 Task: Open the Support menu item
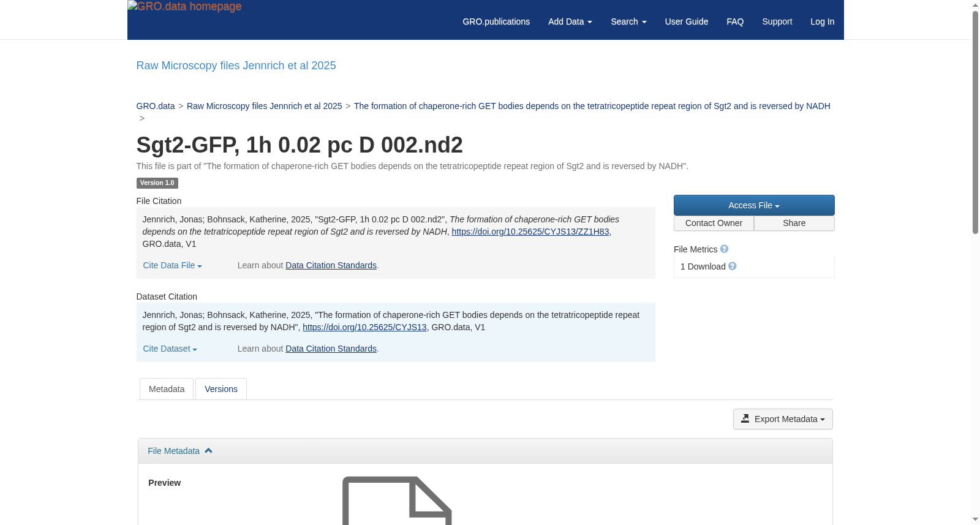tap(777, 21)
